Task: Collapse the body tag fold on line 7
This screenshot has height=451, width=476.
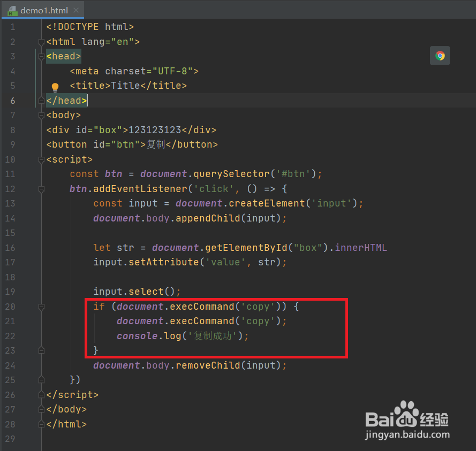Action: [42, 115]
